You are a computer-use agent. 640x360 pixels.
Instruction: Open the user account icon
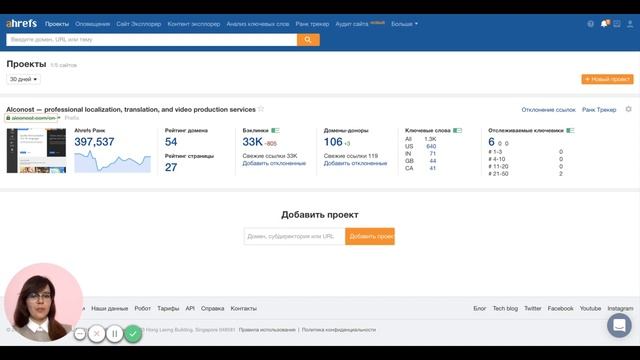pyautogui.click(x=630, y=24)
